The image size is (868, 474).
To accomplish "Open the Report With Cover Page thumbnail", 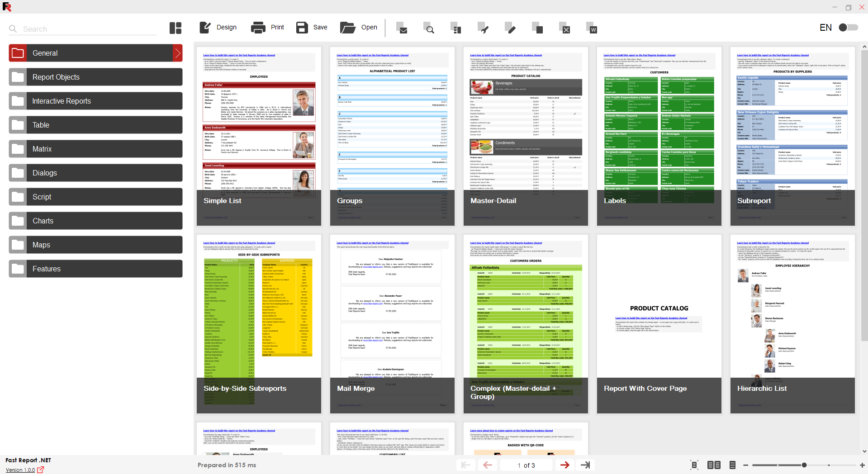I will (659, 324).
